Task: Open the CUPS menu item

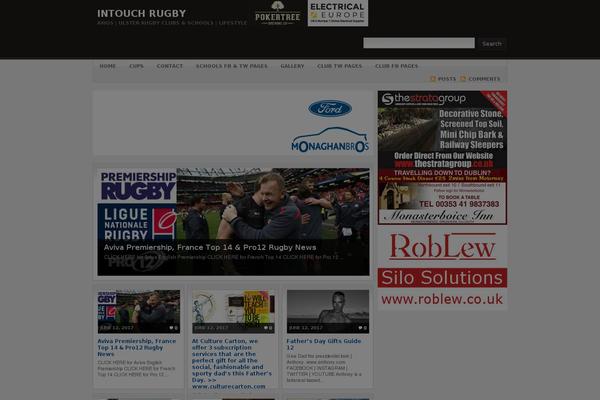Action: coord(136,66)
